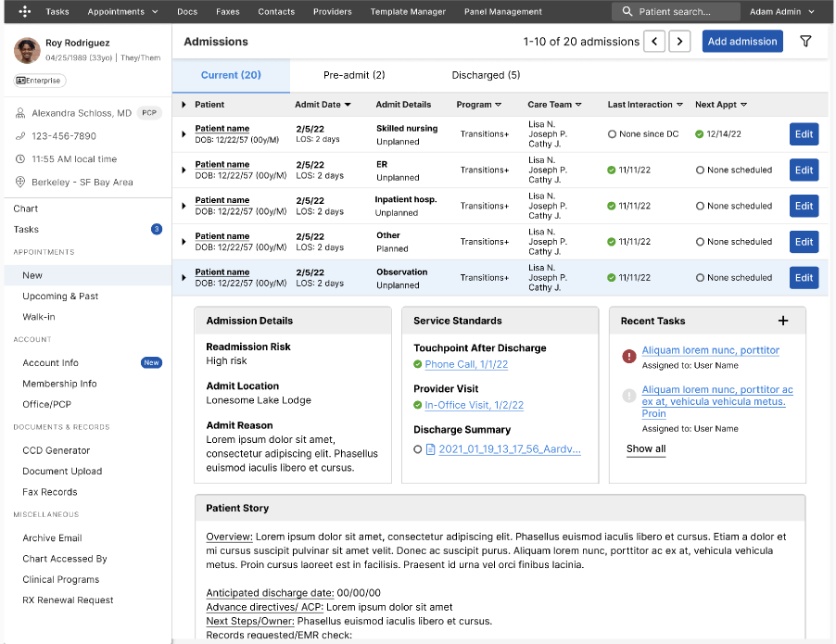Open Chart in the left sidebar

(26, 208)
